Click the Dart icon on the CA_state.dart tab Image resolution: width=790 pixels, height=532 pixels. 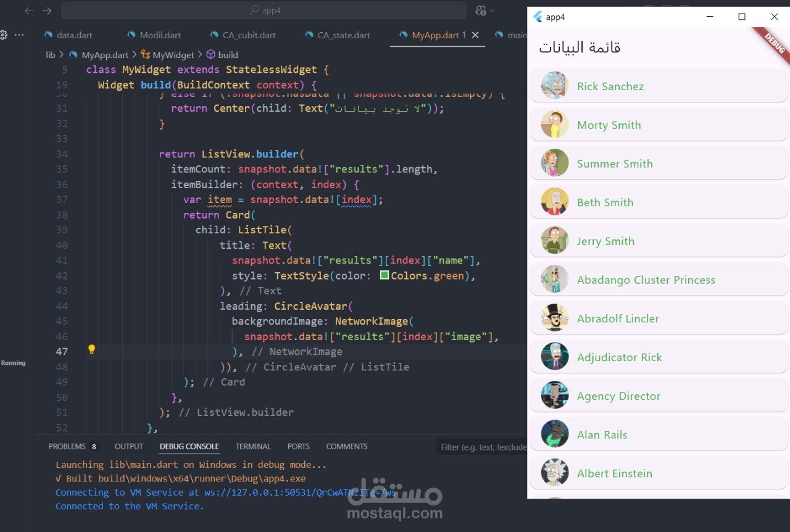click(309, 35)
